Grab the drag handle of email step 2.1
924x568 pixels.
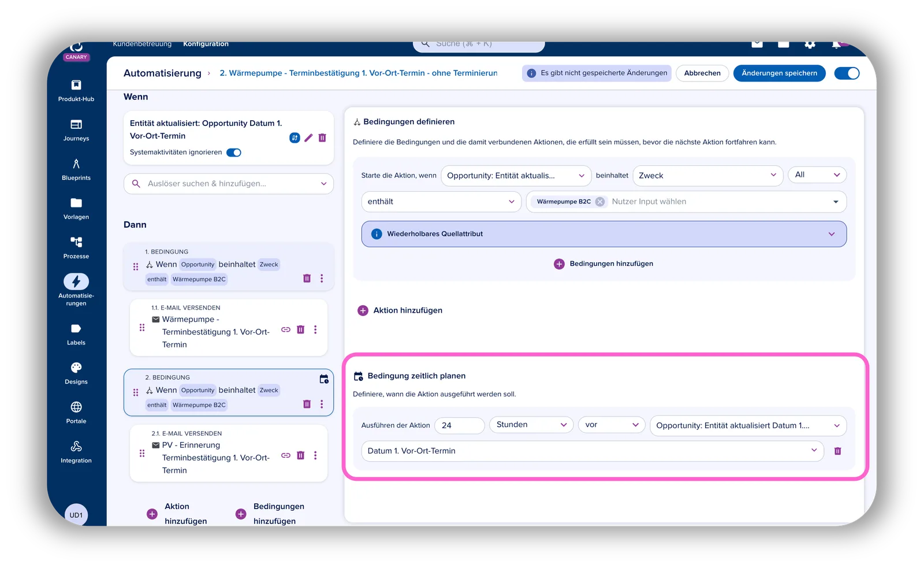click(x=142, y=454)
